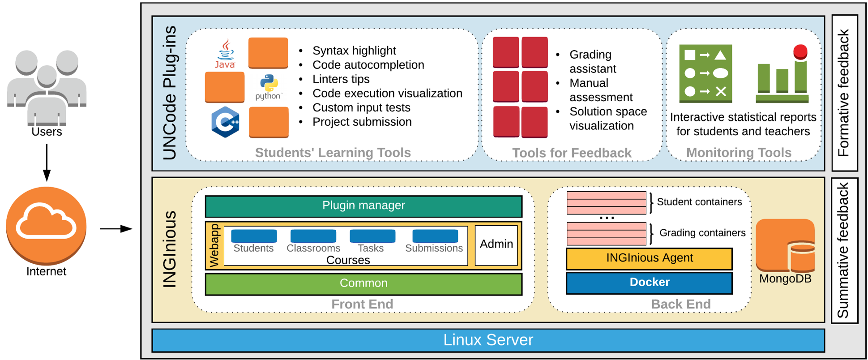Click the INGInious Agent block

[649, 258]
